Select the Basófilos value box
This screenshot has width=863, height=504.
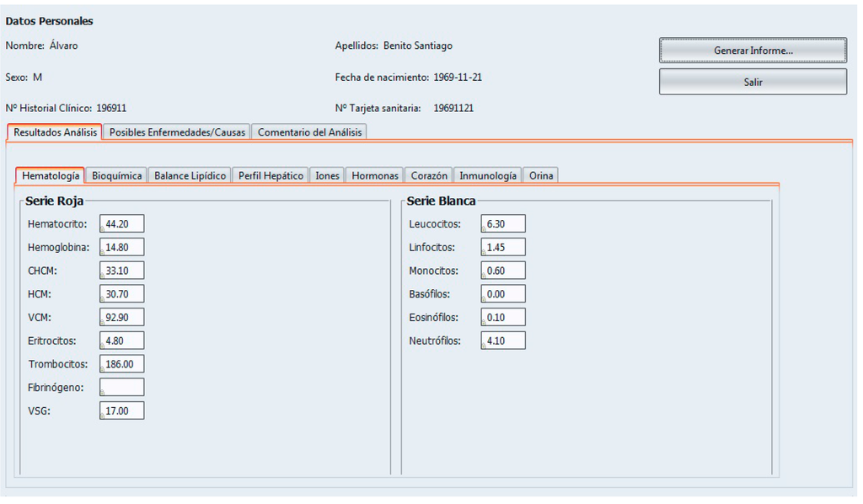(504, 294)
